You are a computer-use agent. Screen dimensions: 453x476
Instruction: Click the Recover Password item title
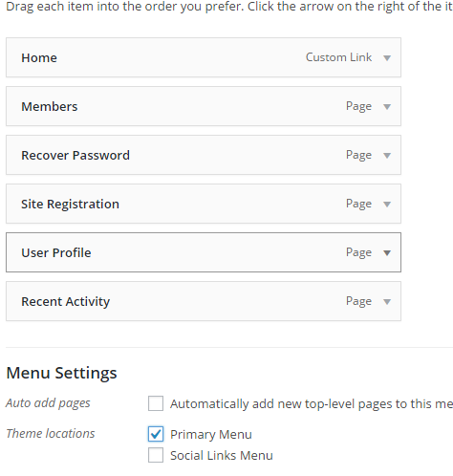75,155
